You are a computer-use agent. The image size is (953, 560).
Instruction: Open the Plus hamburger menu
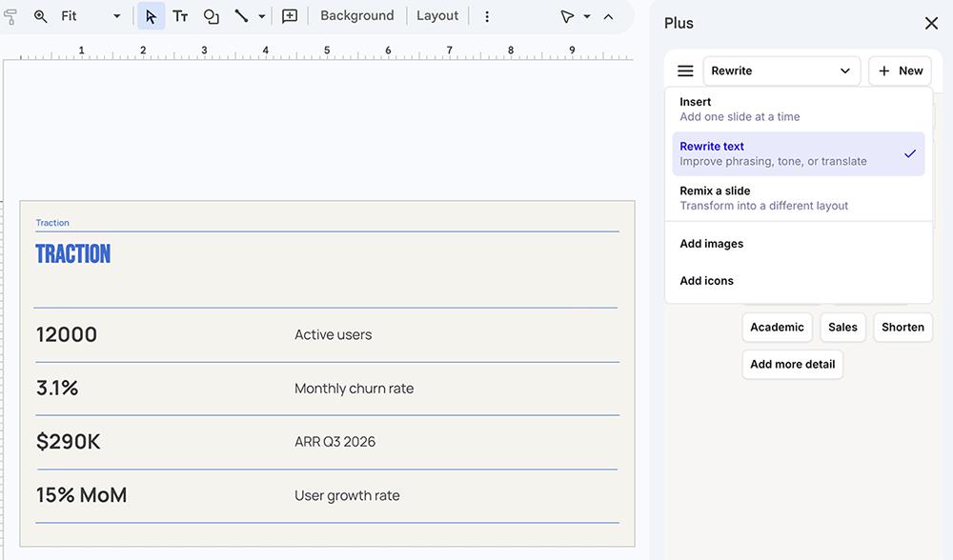[x=685, y=71]
